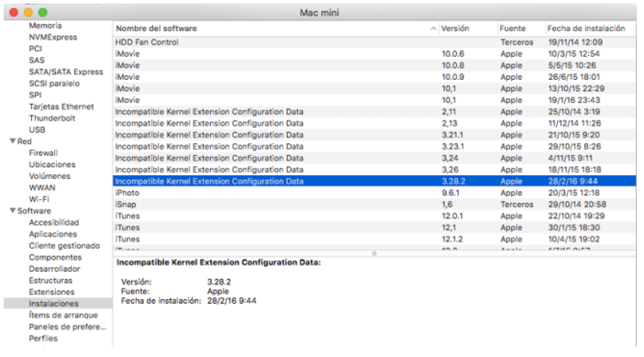This screenshot has height=357, width=644.
Task: Select Incompatible Kernel Extension 2,11 row
Action: click(374, 112)
